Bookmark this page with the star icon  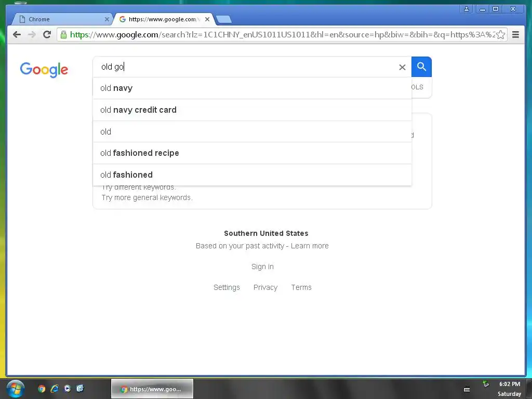500,35
